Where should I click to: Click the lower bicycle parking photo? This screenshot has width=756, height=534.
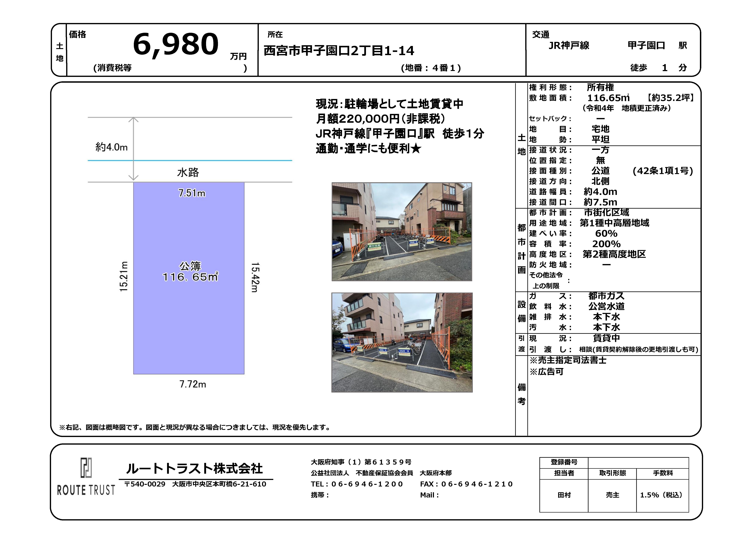(x=402, y=342)
